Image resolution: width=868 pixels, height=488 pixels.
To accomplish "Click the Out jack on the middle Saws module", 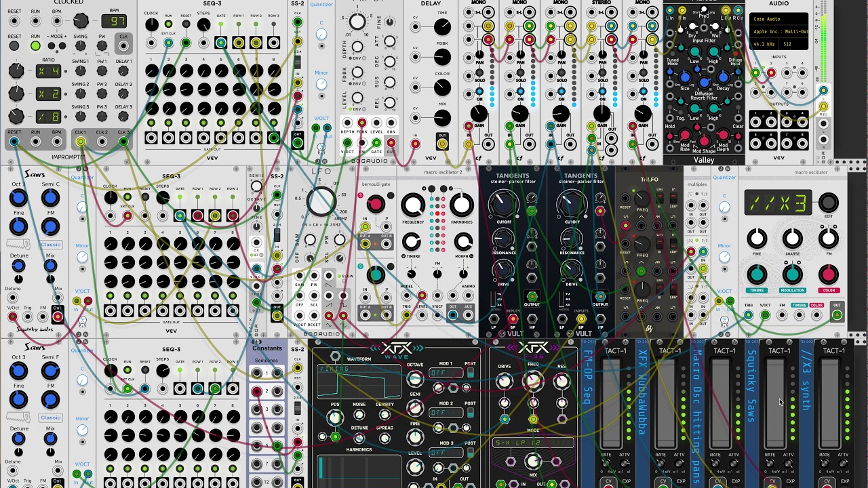I will coord(58,317).
